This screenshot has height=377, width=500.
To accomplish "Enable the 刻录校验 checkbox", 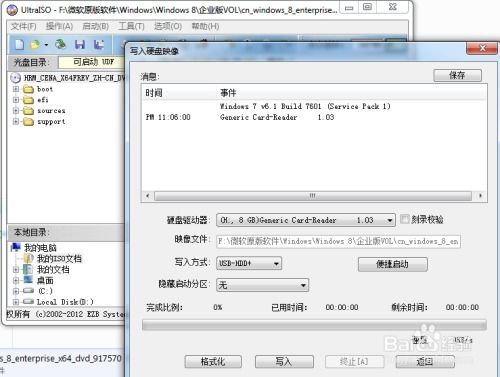I will (404, 219).
